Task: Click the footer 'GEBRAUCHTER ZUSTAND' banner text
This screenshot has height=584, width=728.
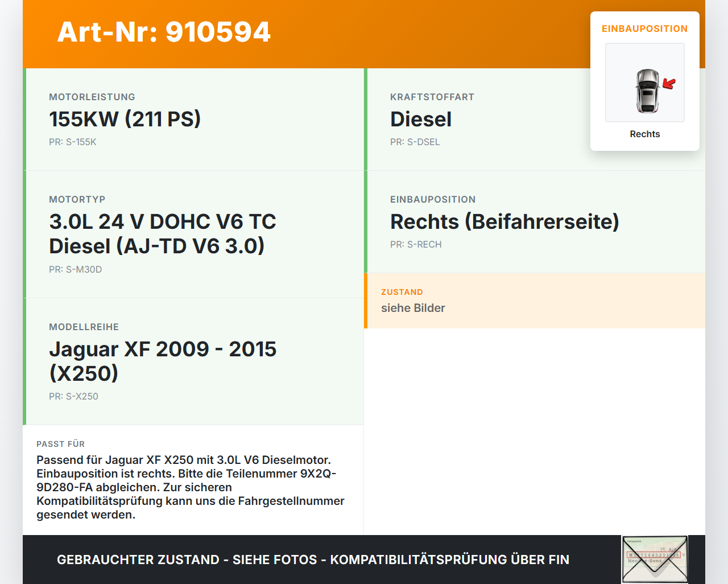Action: pos(313,560)
